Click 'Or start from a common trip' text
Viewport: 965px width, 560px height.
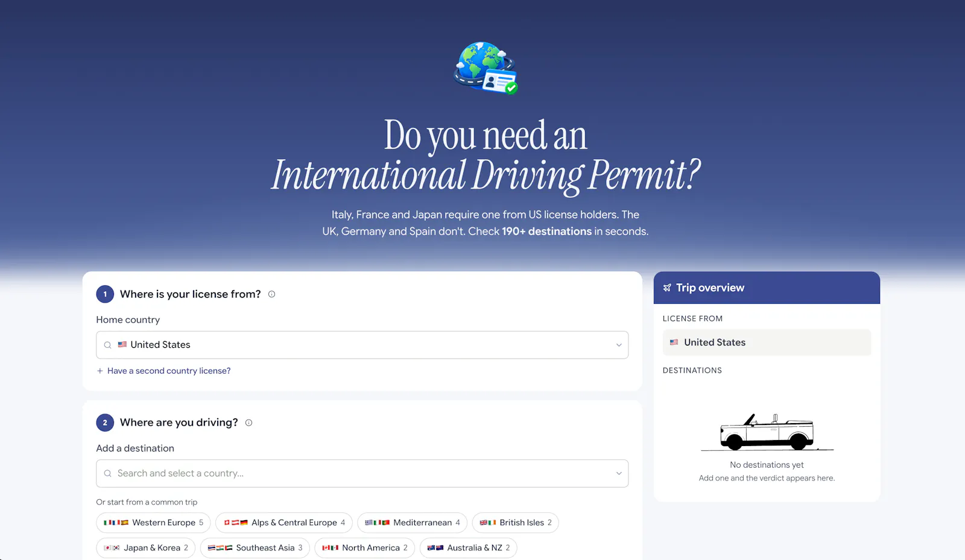click(x=147, y=502)
